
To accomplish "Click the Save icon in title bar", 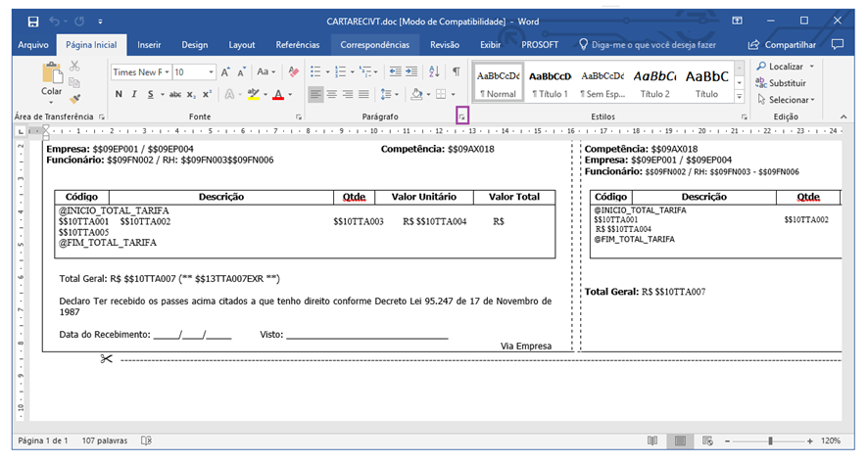I will click(33, 22).
